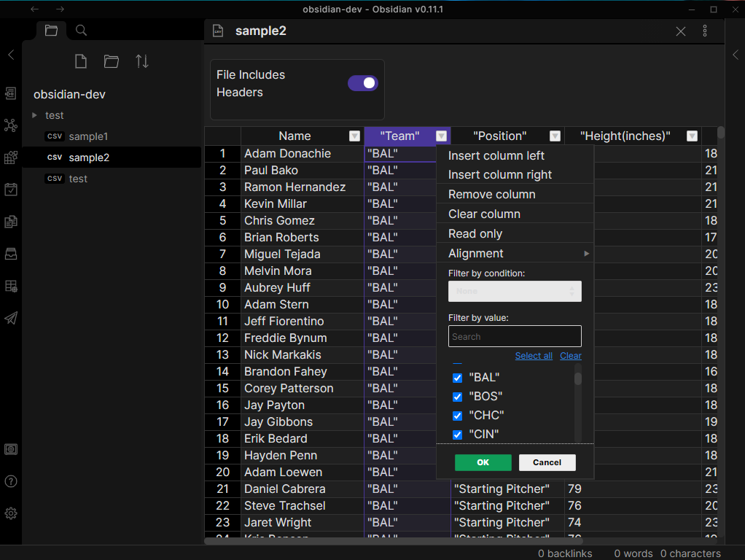Image resolution: width=745 pixels, height=560 pixels.
Task: Expand the Alignment submenu arrow
Action: [587, 254]
